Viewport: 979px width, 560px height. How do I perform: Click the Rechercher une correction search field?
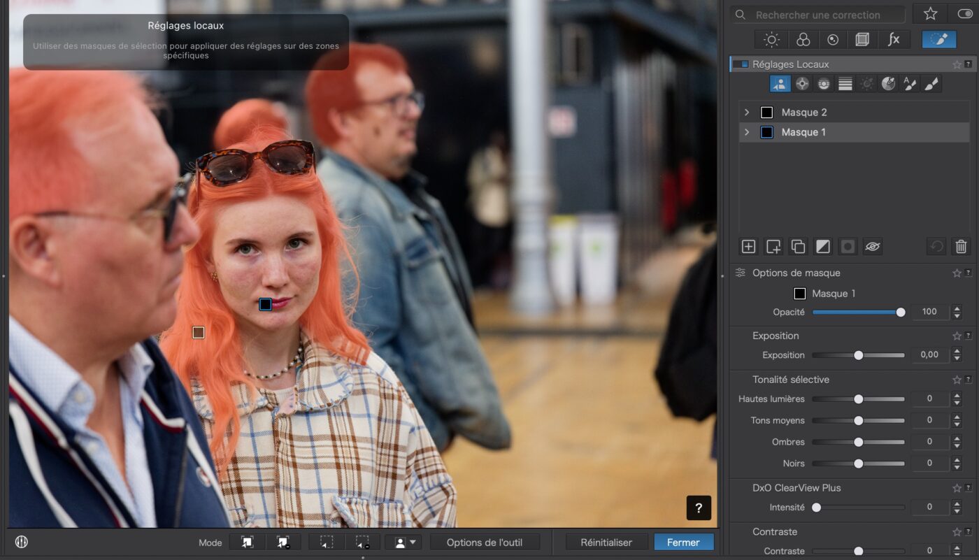coord(817,15)
